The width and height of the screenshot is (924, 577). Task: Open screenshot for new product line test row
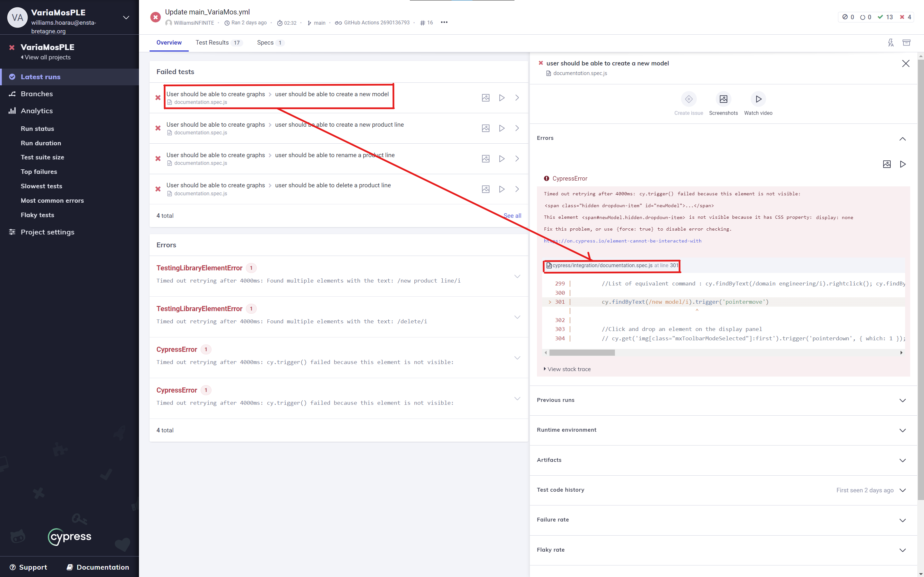click(x=485, y=128)
